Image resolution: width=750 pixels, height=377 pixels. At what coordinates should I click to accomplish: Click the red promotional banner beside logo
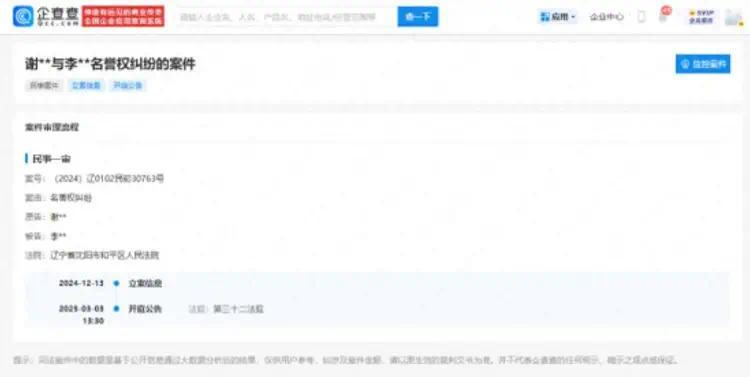click(123, 16)
